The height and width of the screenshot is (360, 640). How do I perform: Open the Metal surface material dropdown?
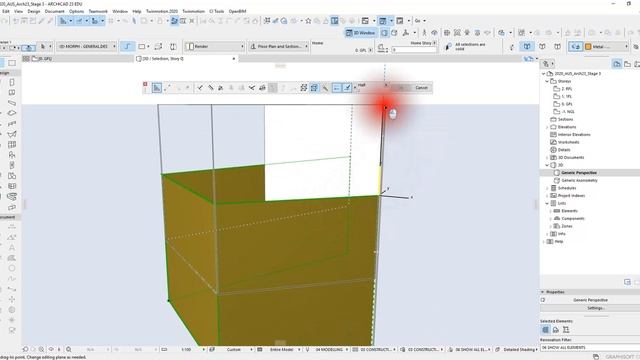point(606,47)
